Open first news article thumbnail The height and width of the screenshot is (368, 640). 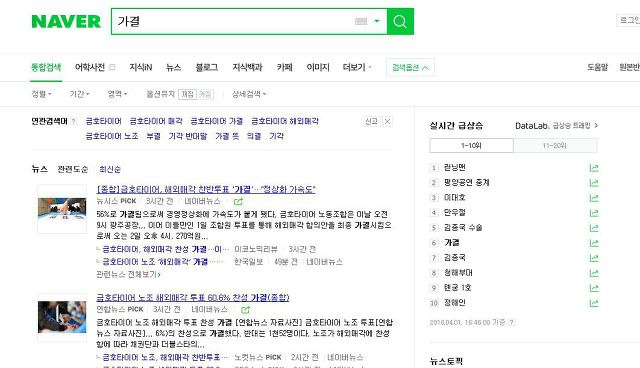point(62,209)
